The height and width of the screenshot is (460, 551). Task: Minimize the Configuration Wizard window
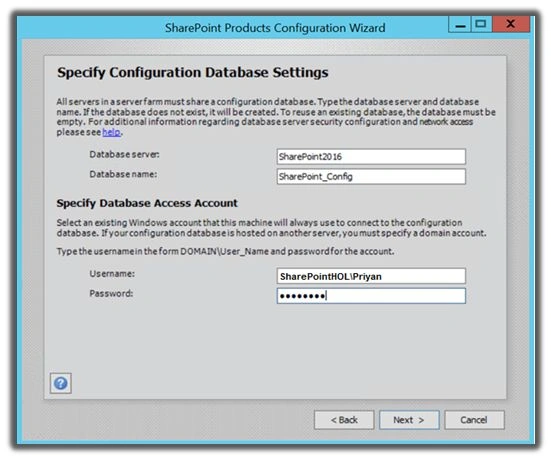click(x=460, y=25)
